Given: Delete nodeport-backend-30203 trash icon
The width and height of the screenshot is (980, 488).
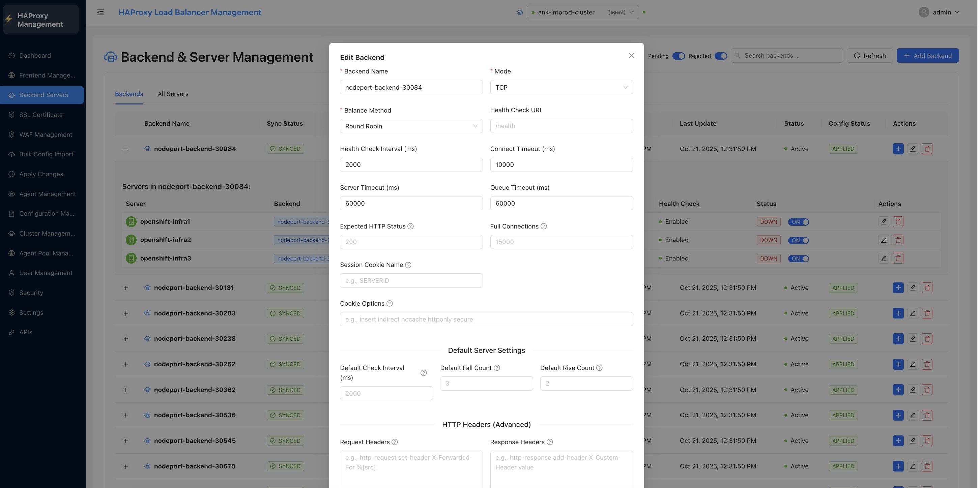Looking at the screenshot, I should 927,313.
